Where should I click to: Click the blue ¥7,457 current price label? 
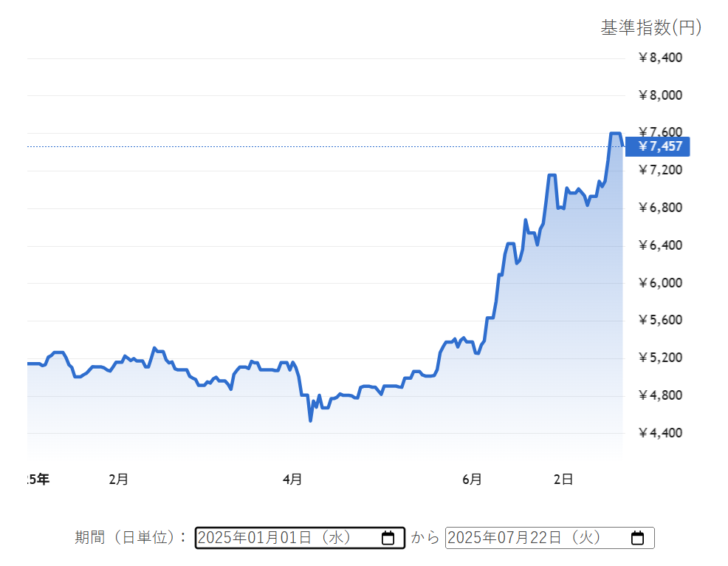coord(658,146)
